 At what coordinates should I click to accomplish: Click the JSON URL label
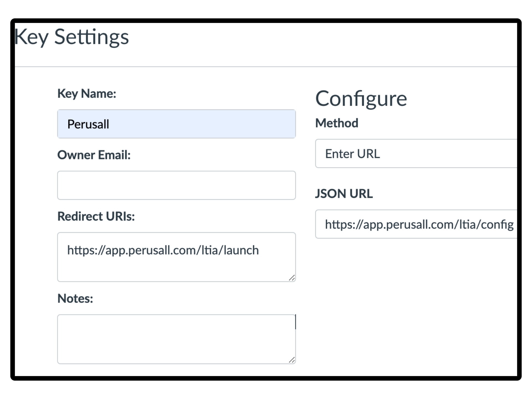344,194
